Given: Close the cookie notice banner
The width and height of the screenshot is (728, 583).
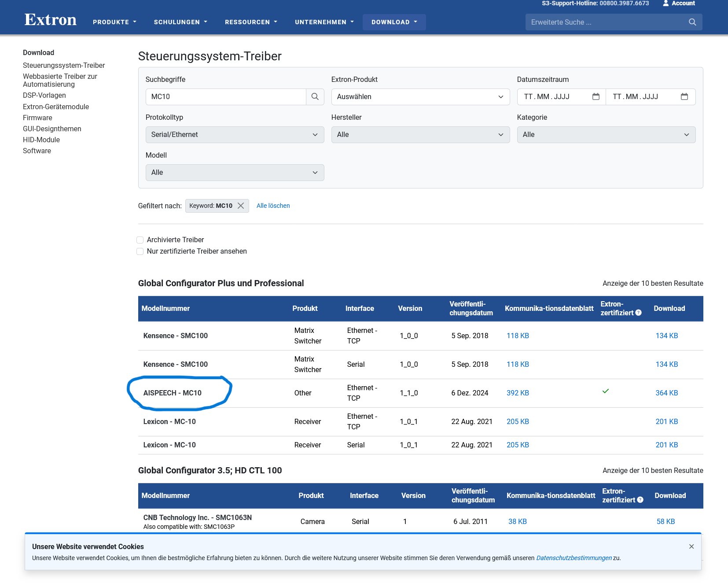Looking at the screenshot, I should (691, 546).
